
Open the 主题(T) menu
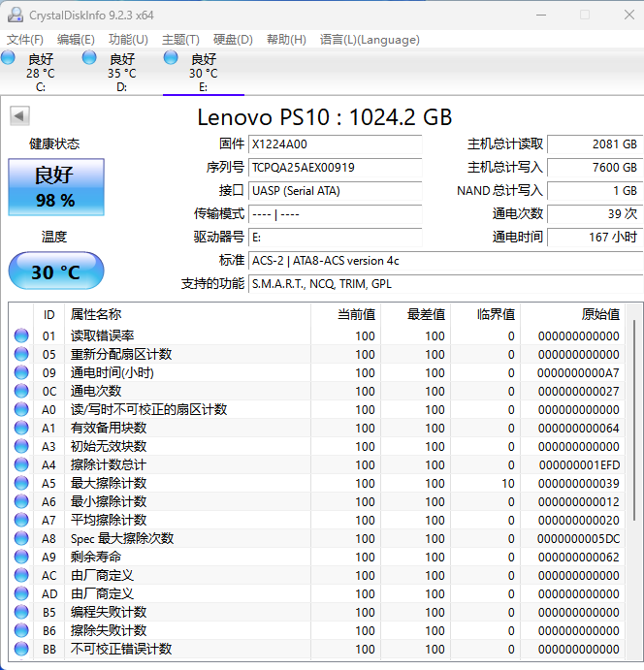[180, 40]
